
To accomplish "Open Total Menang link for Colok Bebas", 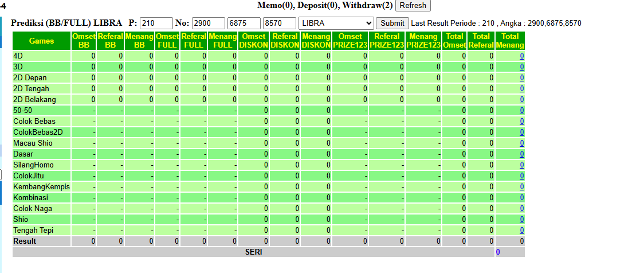I will coord(521,121).
